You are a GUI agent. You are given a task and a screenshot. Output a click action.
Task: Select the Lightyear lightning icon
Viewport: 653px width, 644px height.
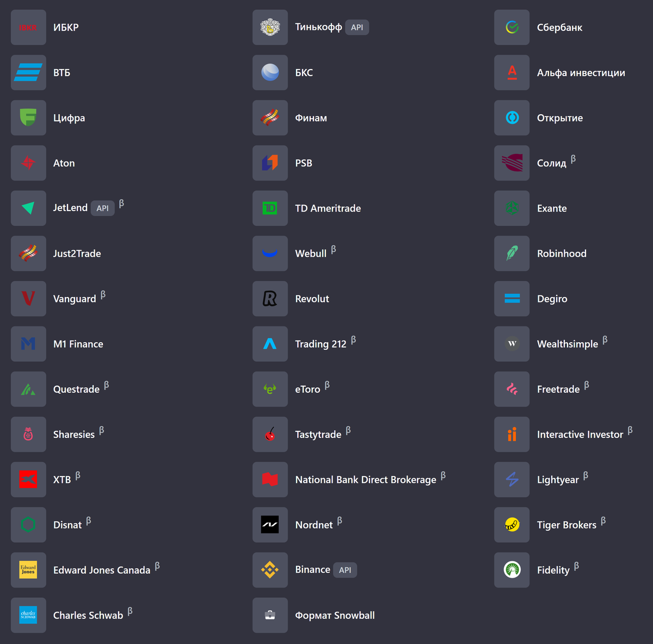pos(512,479)
